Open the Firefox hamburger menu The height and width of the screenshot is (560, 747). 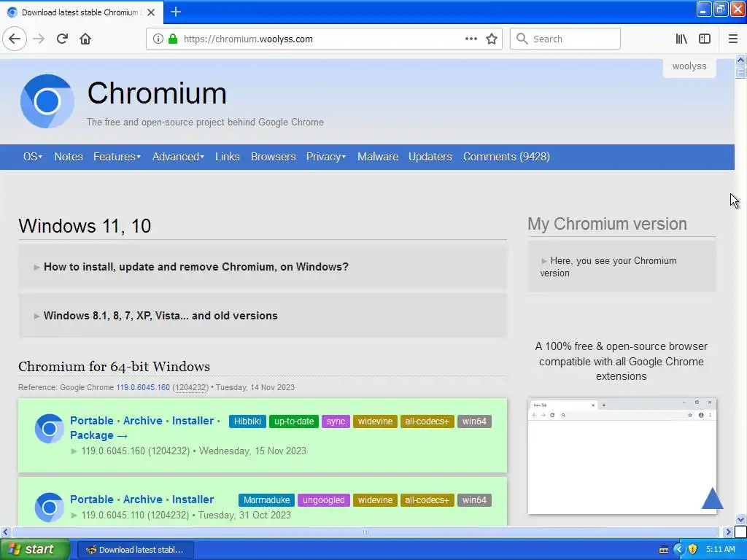pos(732,39)
